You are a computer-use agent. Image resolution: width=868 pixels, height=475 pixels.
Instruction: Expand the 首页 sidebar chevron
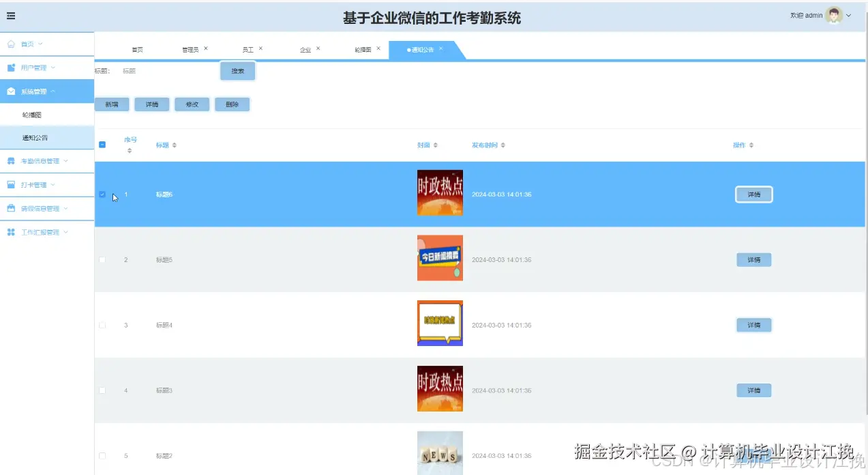pyautogui.click(x=40, y=44)
